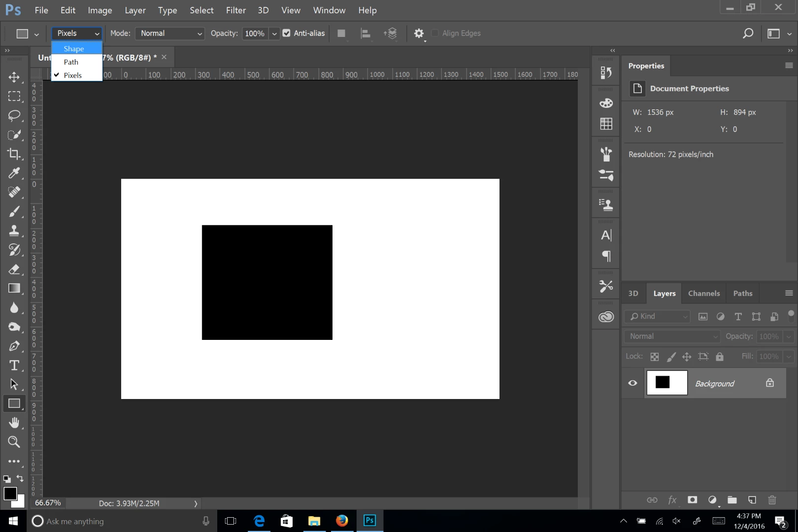Select the Zoom tool
798x532 pixels.
[14, 442]
